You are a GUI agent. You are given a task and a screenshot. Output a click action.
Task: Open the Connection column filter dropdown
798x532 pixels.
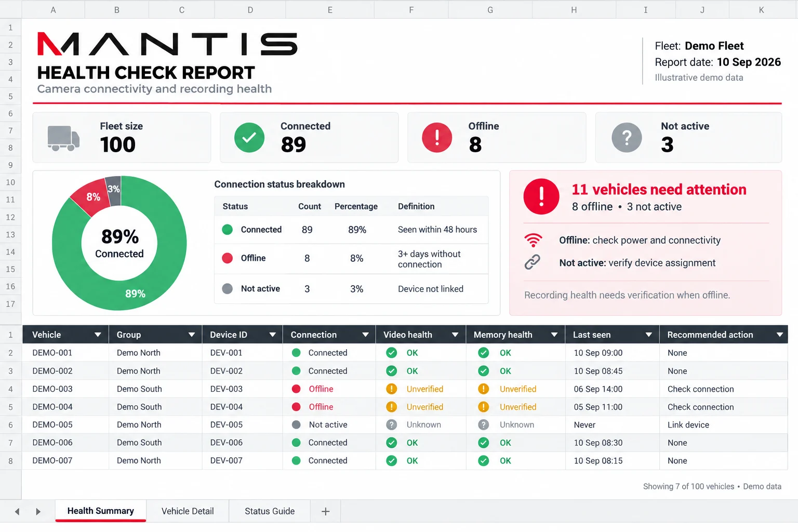click(x=365, y=335)
